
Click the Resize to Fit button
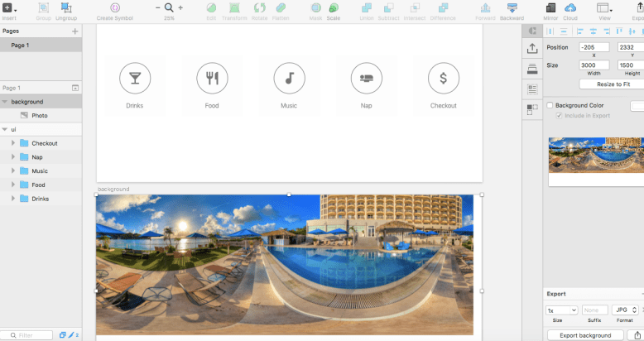coord(613,84)
